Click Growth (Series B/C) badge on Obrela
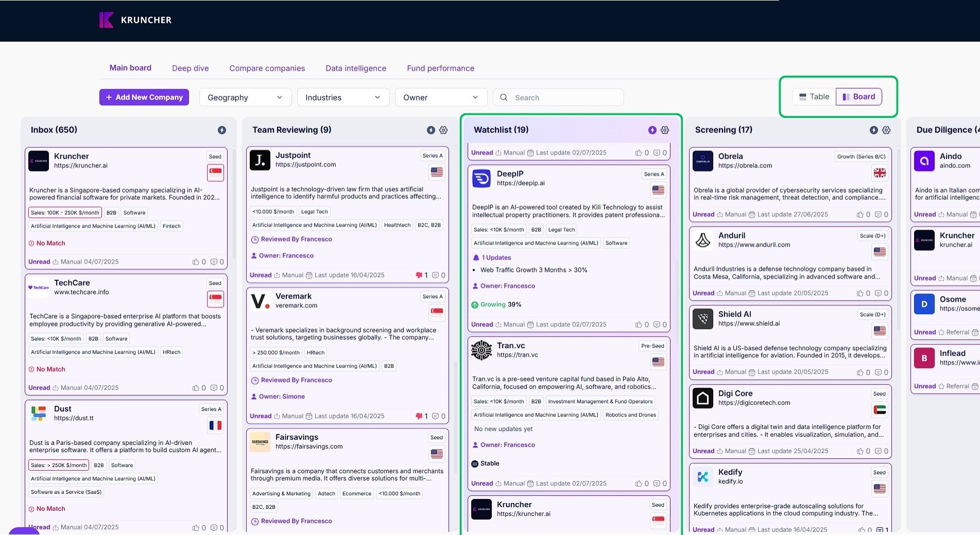The height and width of the screenshot is (535, 980). coord(861,157)
